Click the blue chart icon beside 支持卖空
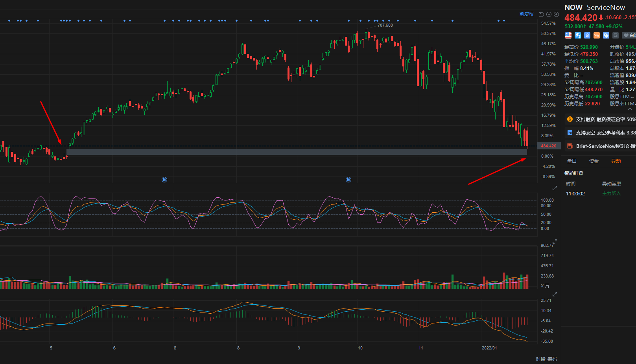This screenshot has width=636, height=364. pos(570,132)
